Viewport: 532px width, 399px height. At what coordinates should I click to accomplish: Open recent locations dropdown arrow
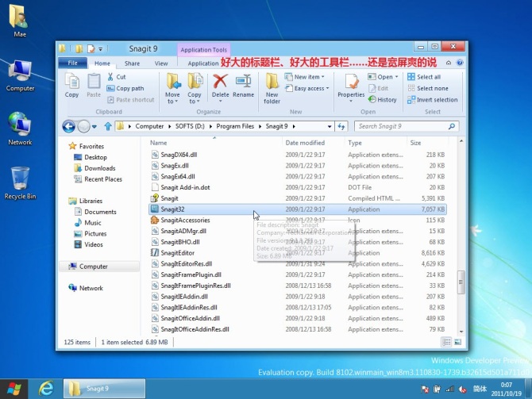(x=94, y=126)
